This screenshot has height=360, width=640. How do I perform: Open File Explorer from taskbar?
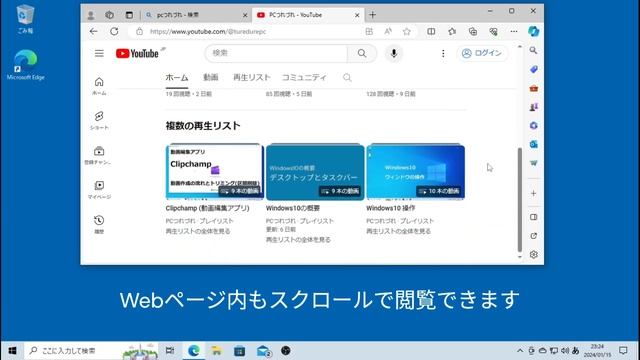(216, 351)
